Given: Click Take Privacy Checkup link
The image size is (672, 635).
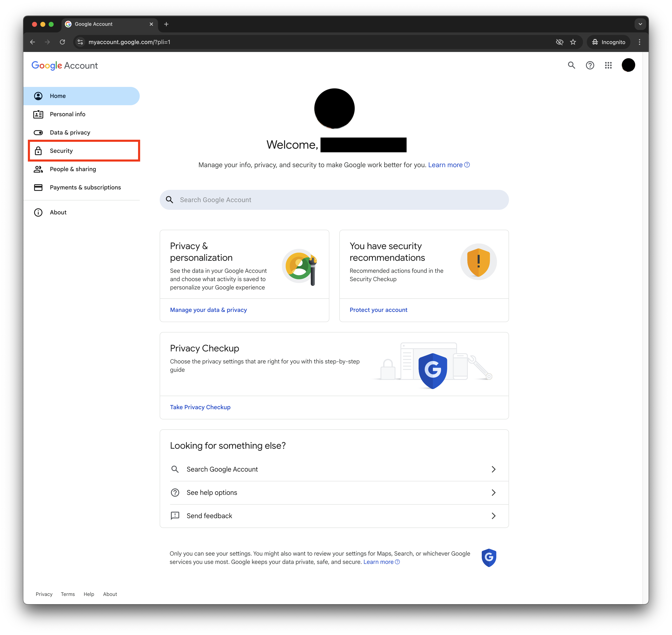Looking at the screenshot, I should point(200,407).
